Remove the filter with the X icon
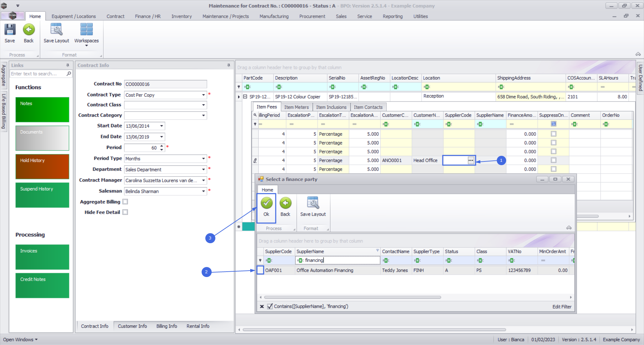The image size is (644, 345). tap(262, 306)
